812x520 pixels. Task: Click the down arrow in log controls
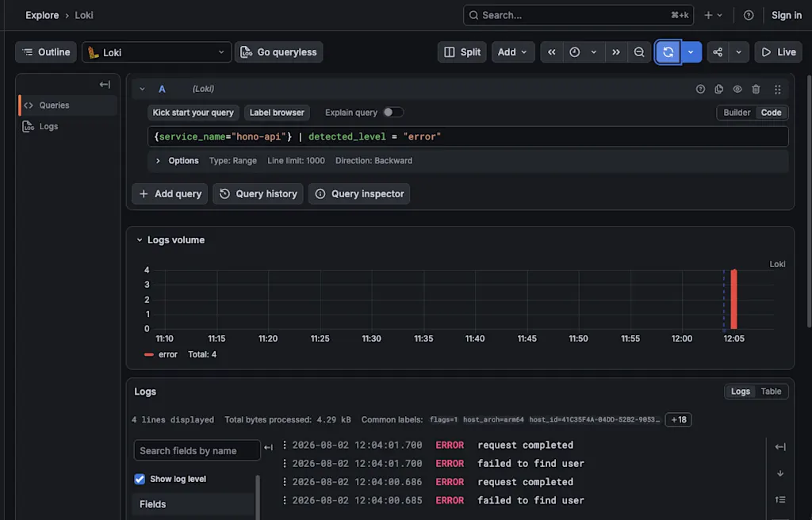click(780, 473)
